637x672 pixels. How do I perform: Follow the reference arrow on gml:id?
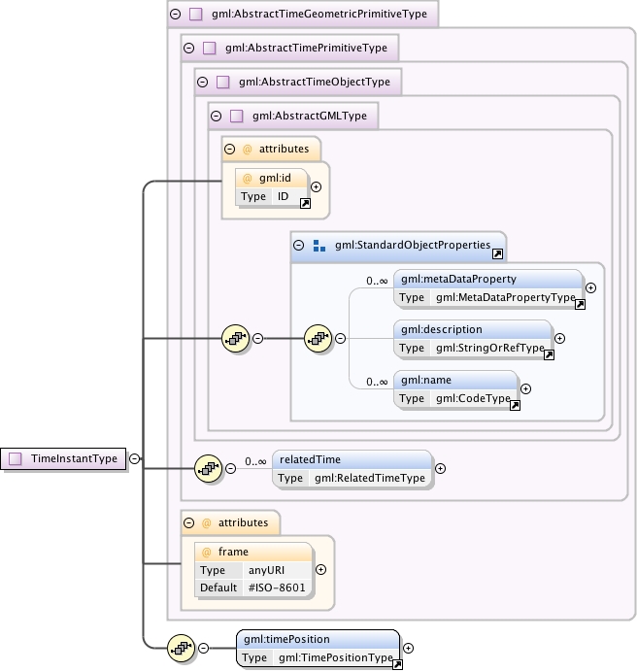[305, 204]
